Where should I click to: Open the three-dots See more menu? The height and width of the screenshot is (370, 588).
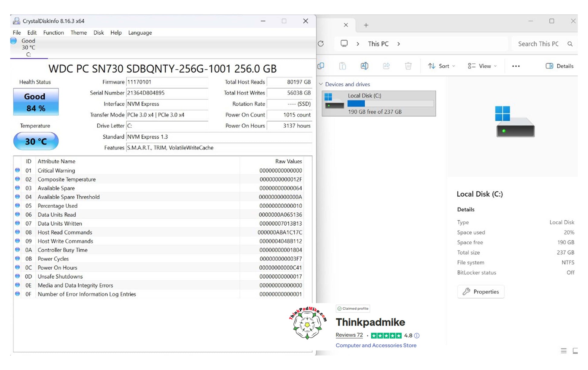point(516,66)
